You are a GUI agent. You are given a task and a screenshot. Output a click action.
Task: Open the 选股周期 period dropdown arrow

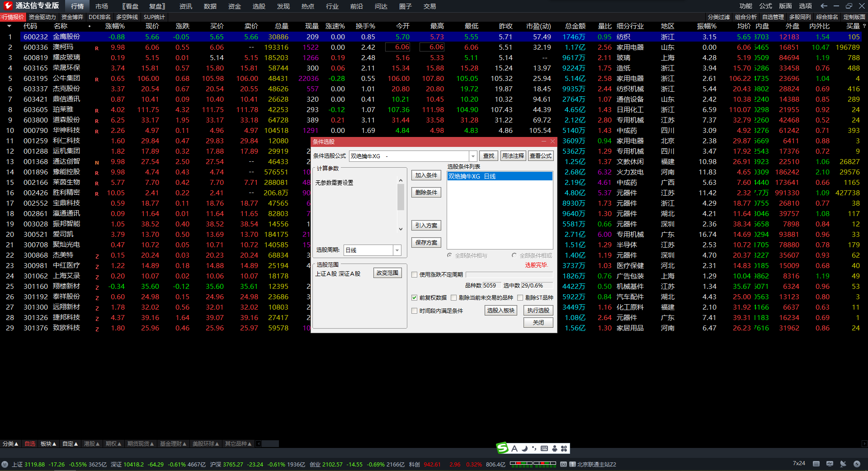pyautogui.click(x=397, y=250)
